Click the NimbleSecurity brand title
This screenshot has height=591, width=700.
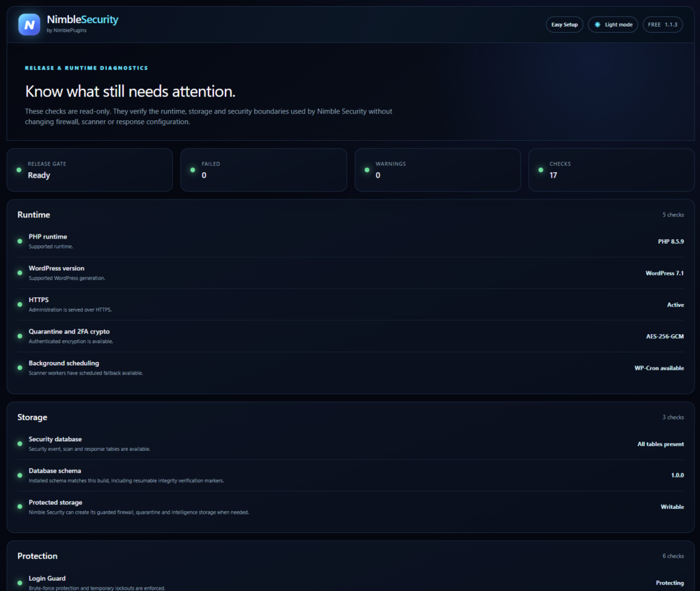click(83, 20)
